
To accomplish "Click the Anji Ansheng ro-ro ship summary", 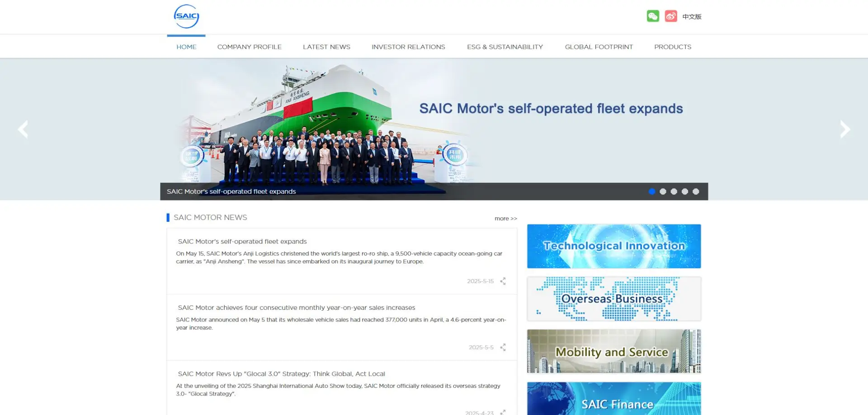I will 339,257.
